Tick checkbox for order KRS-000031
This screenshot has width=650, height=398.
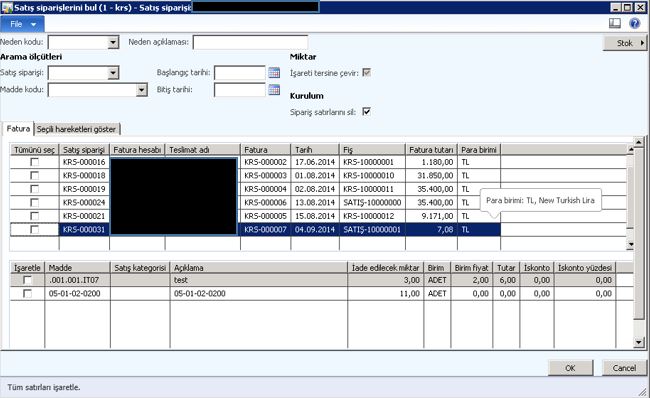click(x=35, y=229)
